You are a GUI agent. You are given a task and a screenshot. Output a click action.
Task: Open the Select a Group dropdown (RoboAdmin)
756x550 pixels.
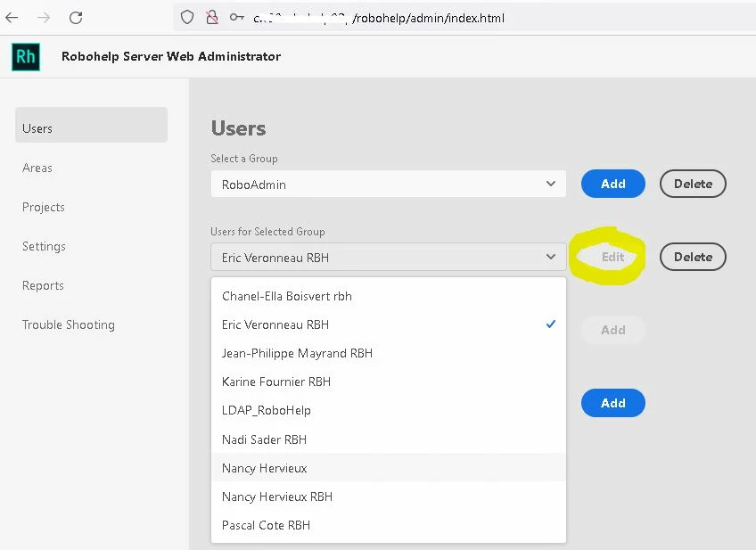click(389, 184)
